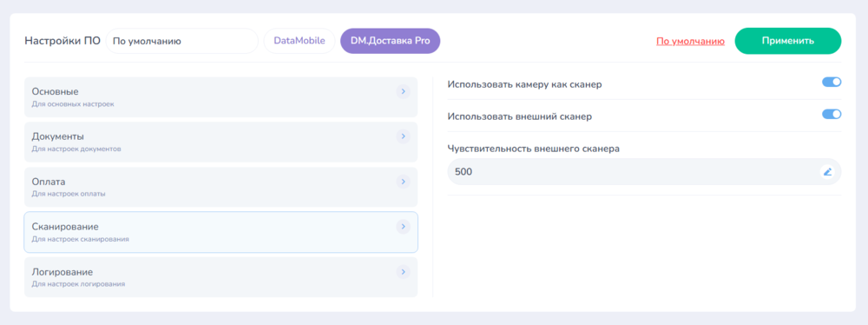Open the Документы settings title
868x325 pixels.
58,137
